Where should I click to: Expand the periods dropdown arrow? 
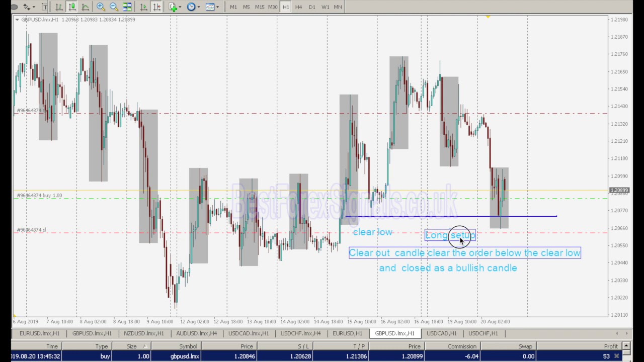pos(199,7)
